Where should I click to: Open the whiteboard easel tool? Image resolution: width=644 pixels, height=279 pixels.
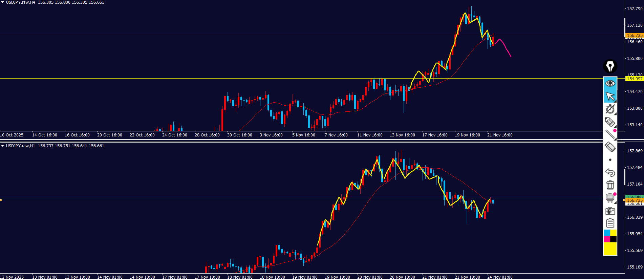coord(610,198)
